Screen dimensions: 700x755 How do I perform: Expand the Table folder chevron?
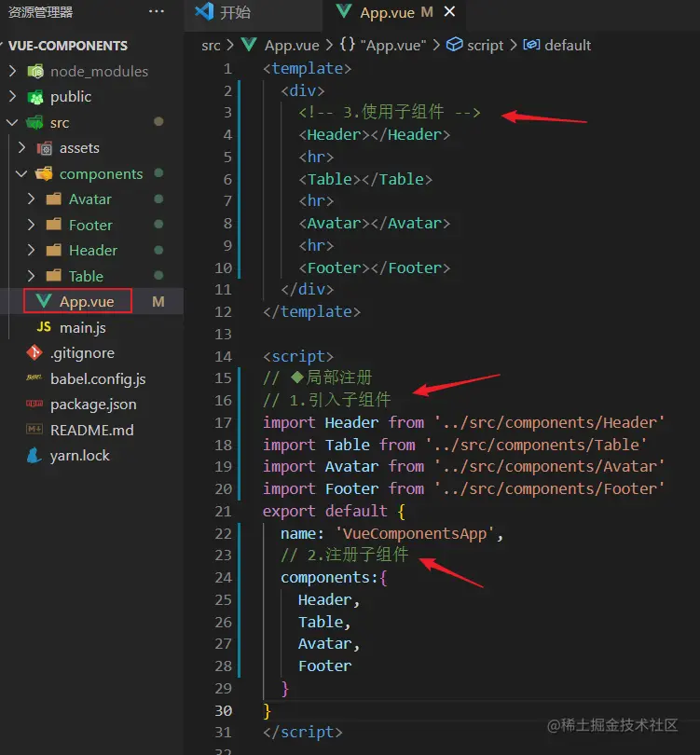(x=32, y=276)
